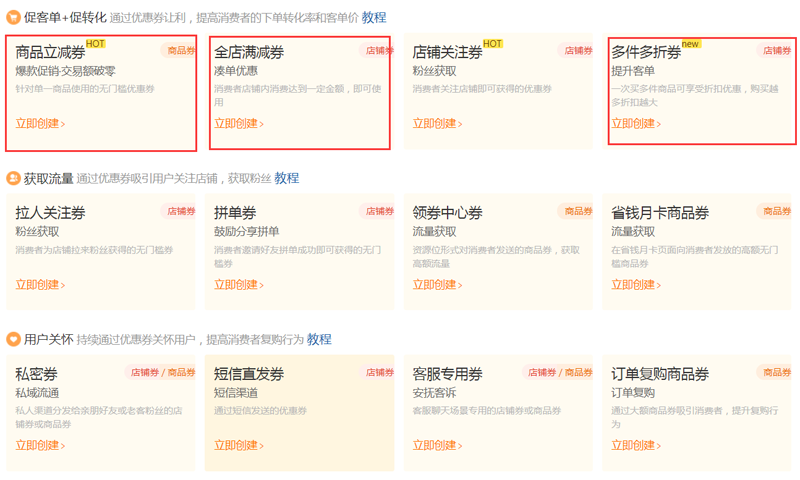Image resolution: width=800 pixels, height=480 pixels.
Task: Click the 店铺券 / 商品券 tag on 客服专用券
Action: pyautogui.click(x=558, y=372)
